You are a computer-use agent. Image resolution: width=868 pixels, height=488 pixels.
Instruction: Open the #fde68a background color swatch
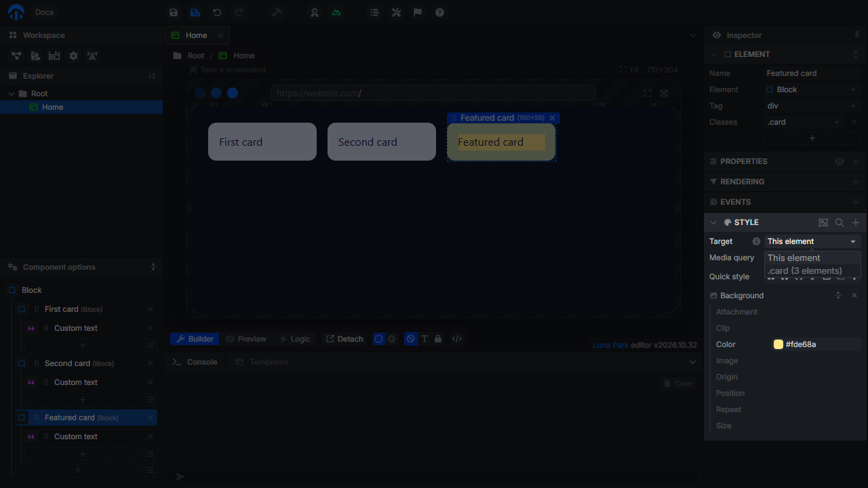778,344
